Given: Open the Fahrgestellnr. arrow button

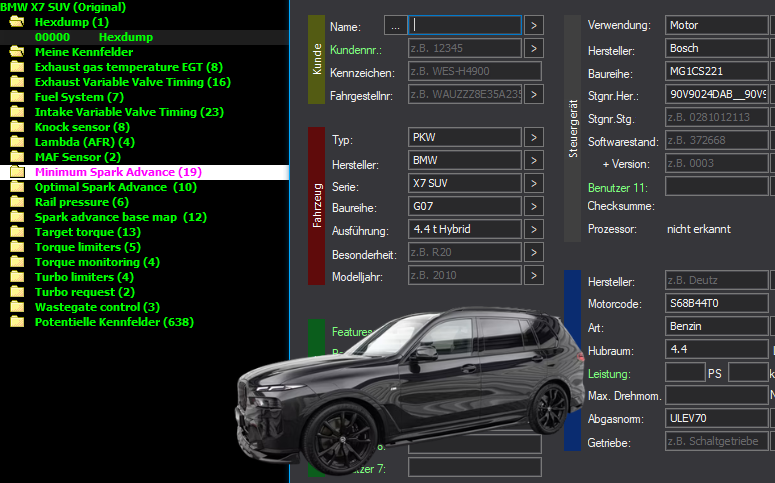Looking at the screenshot, I should [x=534, y=94].
